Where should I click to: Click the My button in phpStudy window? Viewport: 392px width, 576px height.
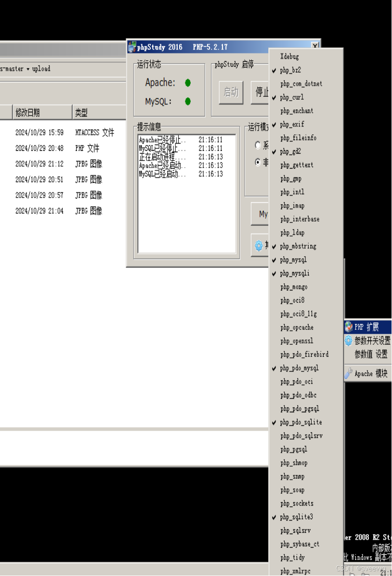(260, 214)
